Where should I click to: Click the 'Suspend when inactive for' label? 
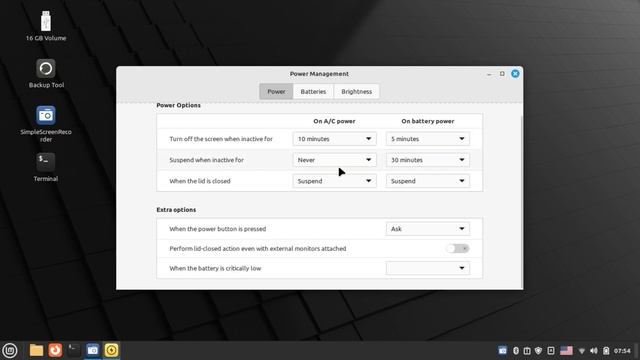207,160
